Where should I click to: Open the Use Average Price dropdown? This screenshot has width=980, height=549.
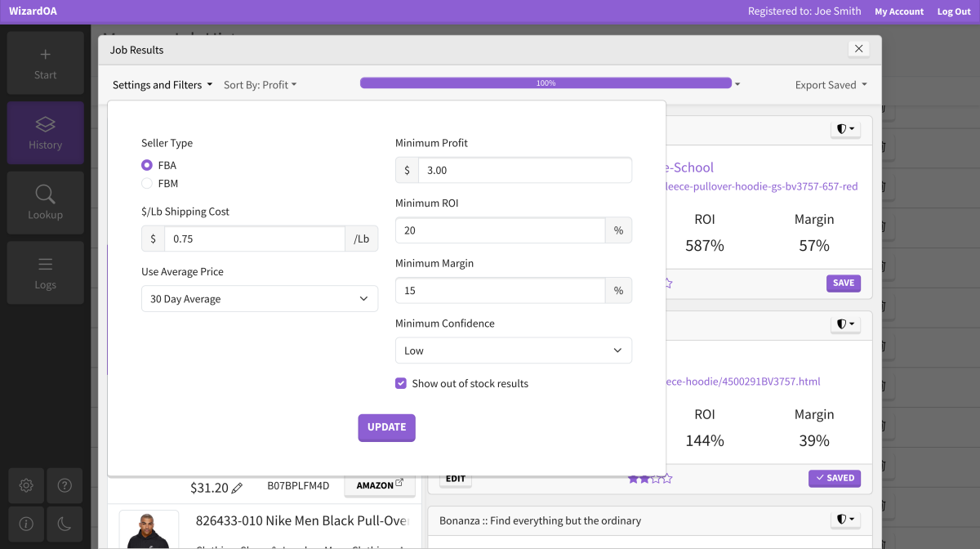pyautogui.click(x=260, y=299)
